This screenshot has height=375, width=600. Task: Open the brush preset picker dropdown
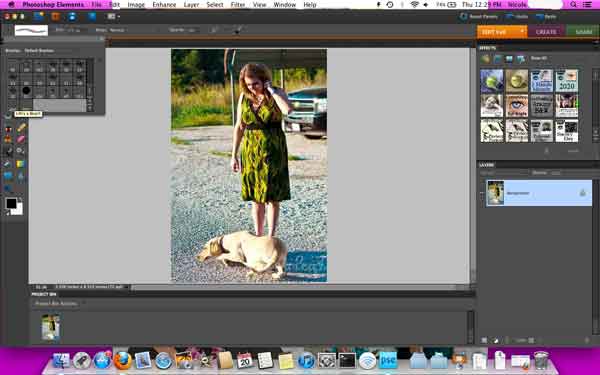click(31, 30)
